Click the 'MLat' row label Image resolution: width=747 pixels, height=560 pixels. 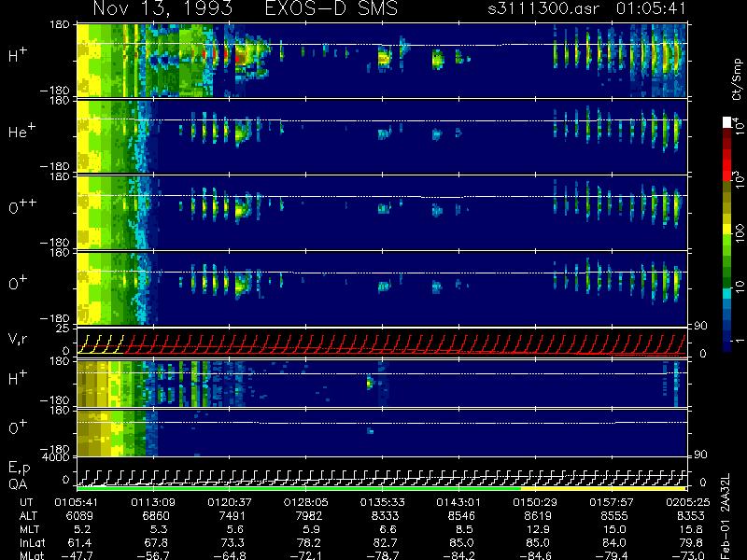tap(32, 555)
